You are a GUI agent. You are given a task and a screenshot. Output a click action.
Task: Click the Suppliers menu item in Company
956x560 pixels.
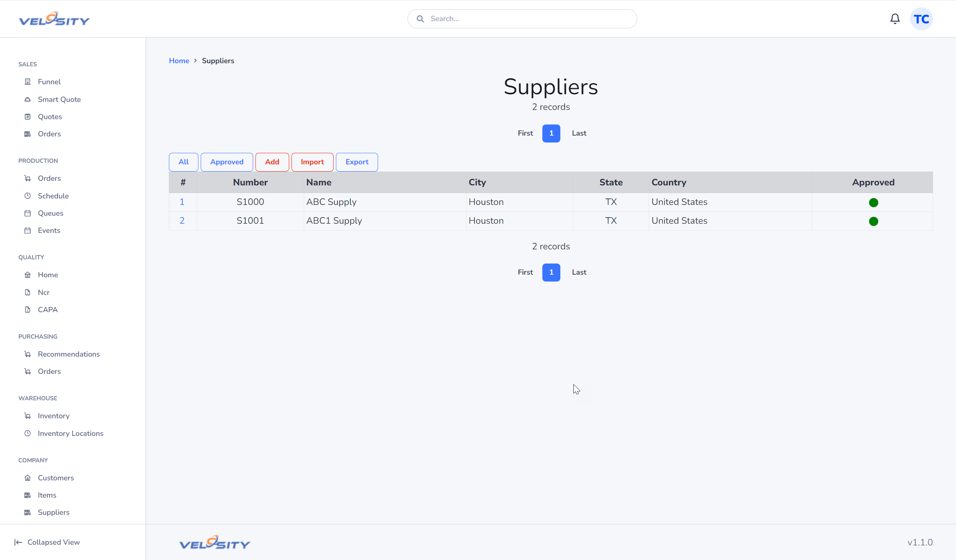54,512
